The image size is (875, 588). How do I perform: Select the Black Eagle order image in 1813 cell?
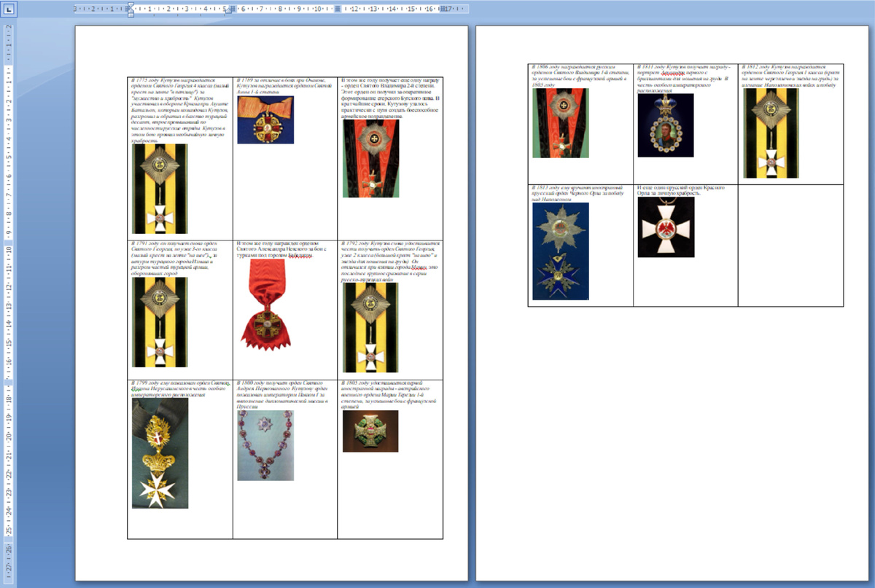point(560,251)
